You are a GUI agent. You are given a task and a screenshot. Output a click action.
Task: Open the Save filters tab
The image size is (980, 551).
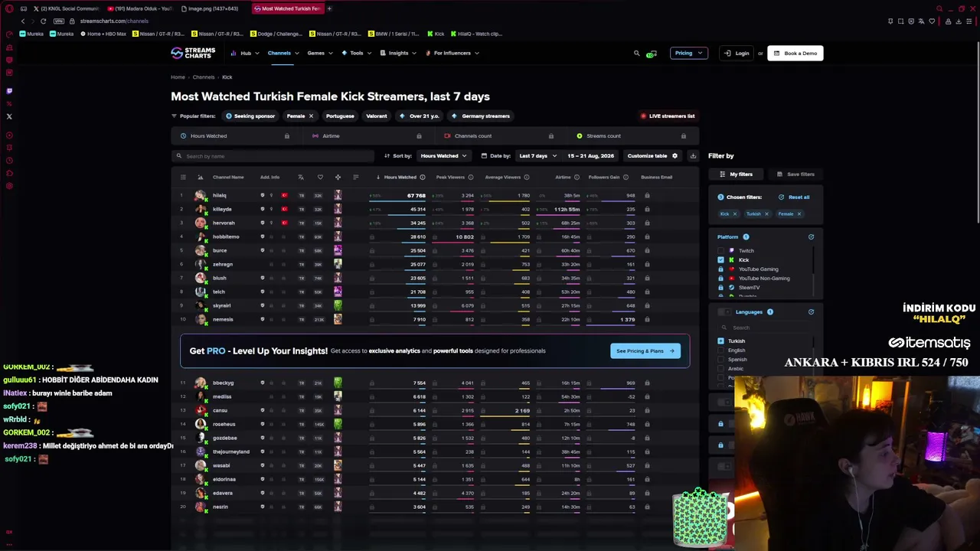(x=795, y=174)
